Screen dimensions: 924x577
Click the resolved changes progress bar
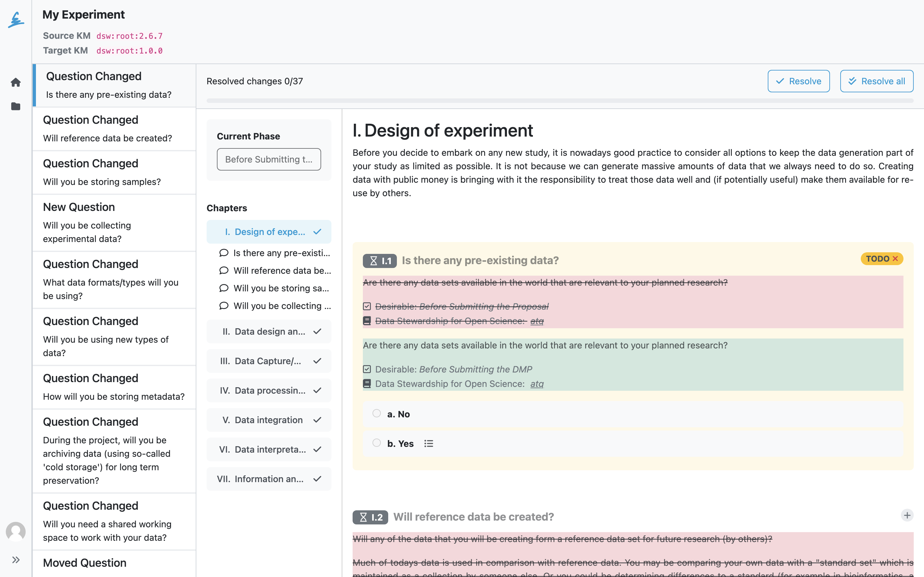coord(560,100)
